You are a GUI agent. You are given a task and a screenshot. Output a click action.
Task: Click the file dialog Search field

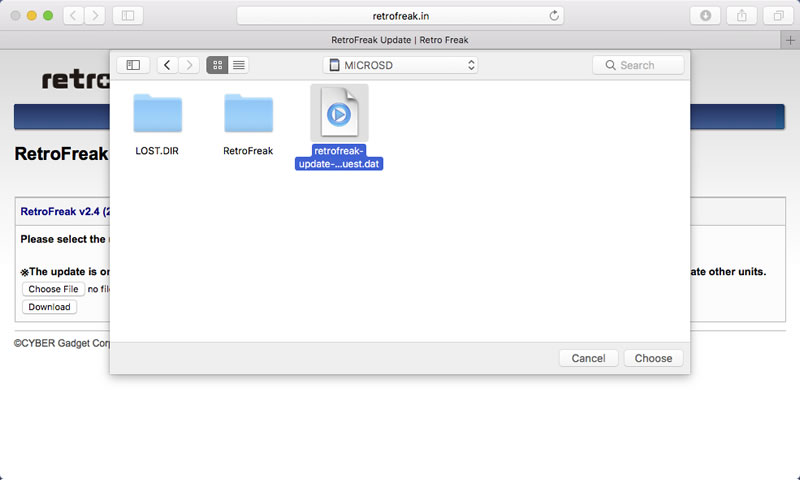click(638, 65)
